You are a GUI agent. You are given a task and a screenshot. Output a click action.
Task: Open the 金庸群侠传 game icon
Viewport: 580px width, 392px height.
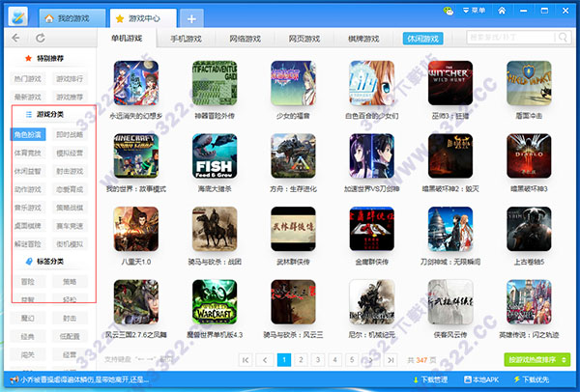click(x=372, y=229)
